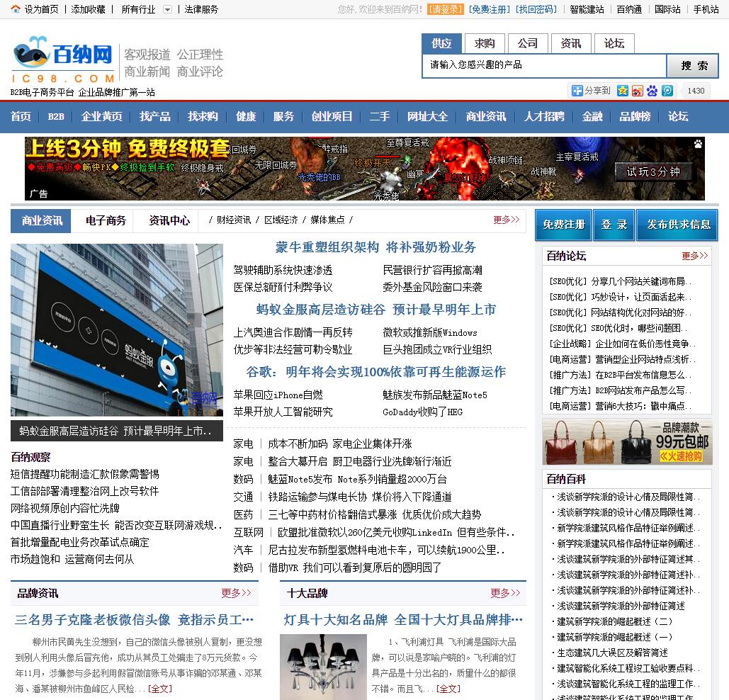The width and height of the screenshot is (729, 700).
Task: Switch to the 资讯中心 tab
Action: tap(169, 221)
